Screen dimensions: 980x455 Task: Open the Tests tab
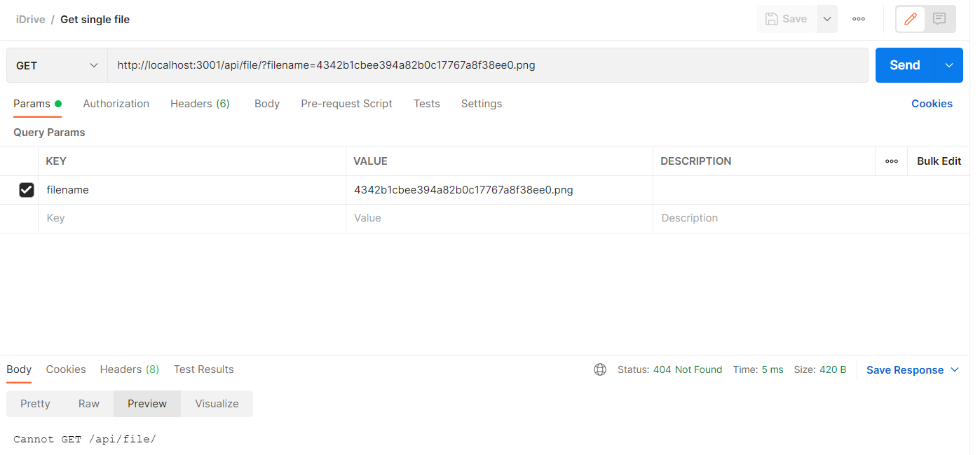[427, 104]
